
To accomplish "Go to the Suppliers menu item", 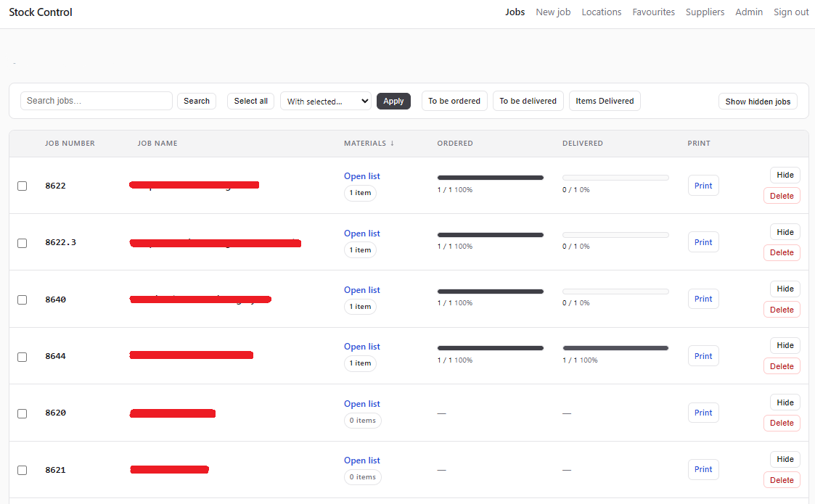I will coord(705,12).
